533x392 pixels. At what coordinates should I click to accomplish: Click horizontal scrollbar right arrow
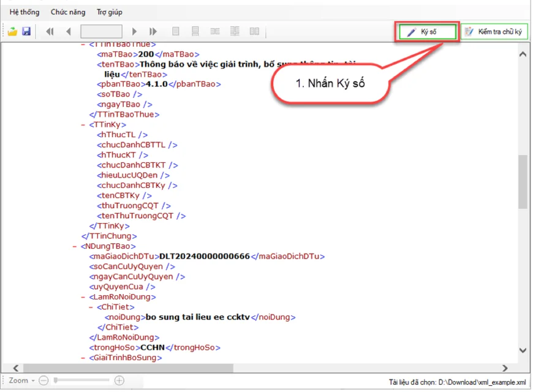click(505, 369)
